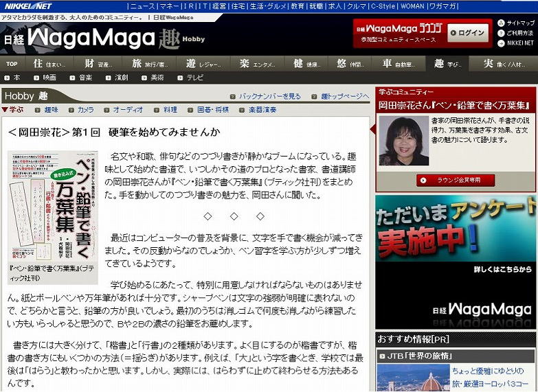This screenshot has height=392, width=538.
Task: Open the ご利用方法 help link
Action: point(519,33)
